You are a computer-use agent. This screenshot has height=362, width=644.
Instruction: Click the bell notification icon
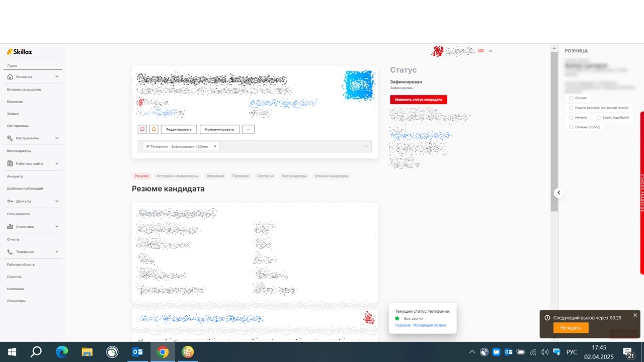154,129
